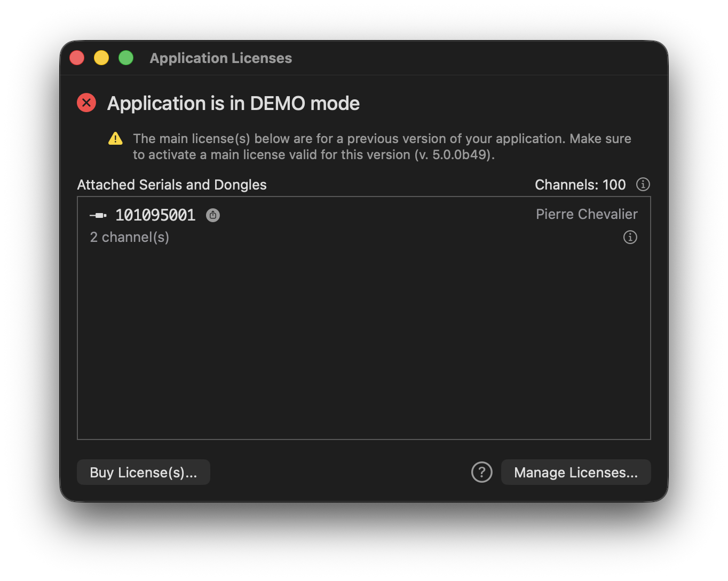Close the Application Licenses window
This screenshot has height=581, width=728.
coord(77,58)
